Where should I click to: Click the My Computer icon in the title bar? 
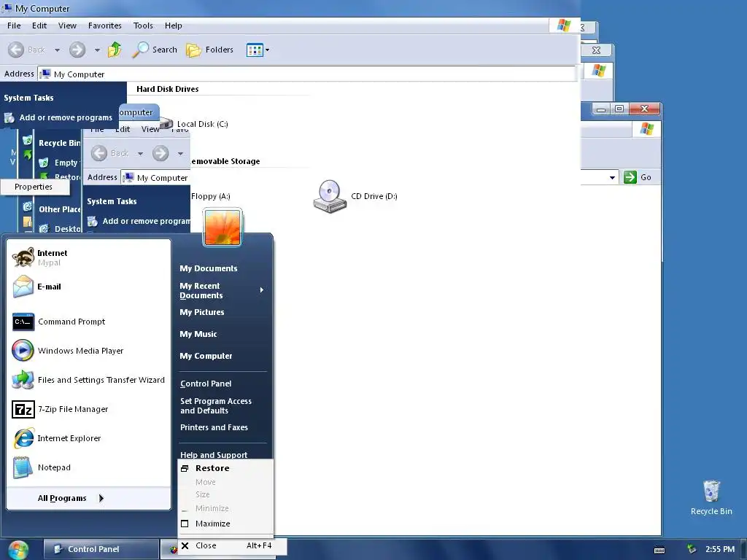click(x=7, y=8)
